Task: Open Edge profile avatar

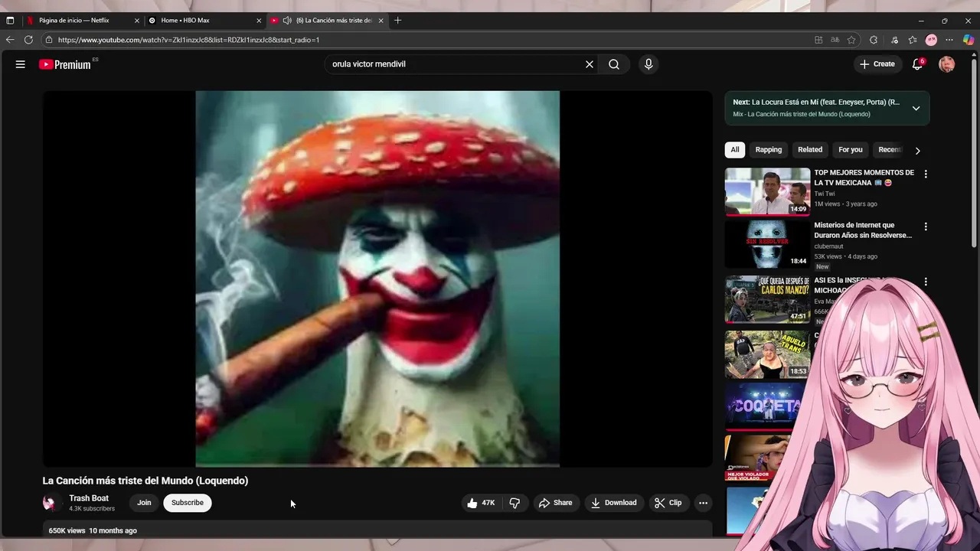Action: [931, 40]
